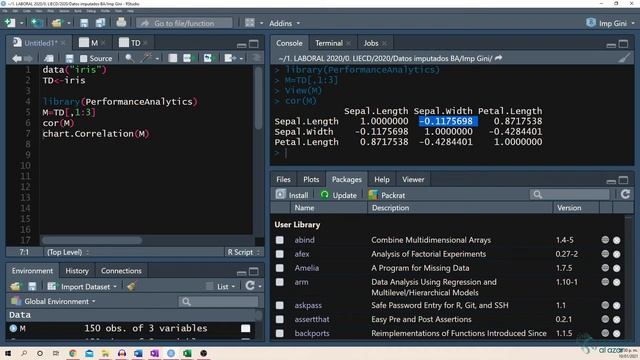This screenshot has width=640, height=360.
Task: Maximize the Console pane
Action: pos(623,44)
